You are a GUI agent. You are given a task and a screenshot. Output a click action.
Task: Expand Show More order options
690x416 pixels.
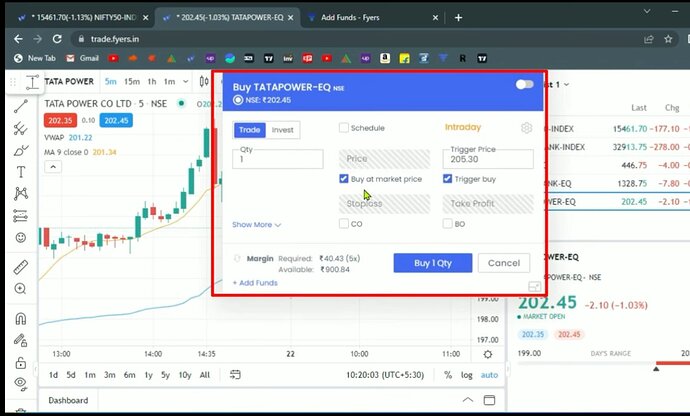coord(257,225)
